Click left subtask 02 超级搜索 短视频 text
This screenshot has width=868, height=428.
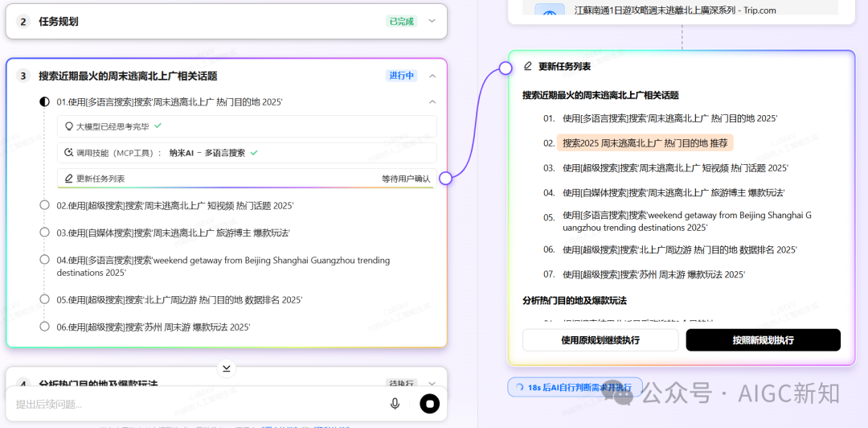(175, 205)
